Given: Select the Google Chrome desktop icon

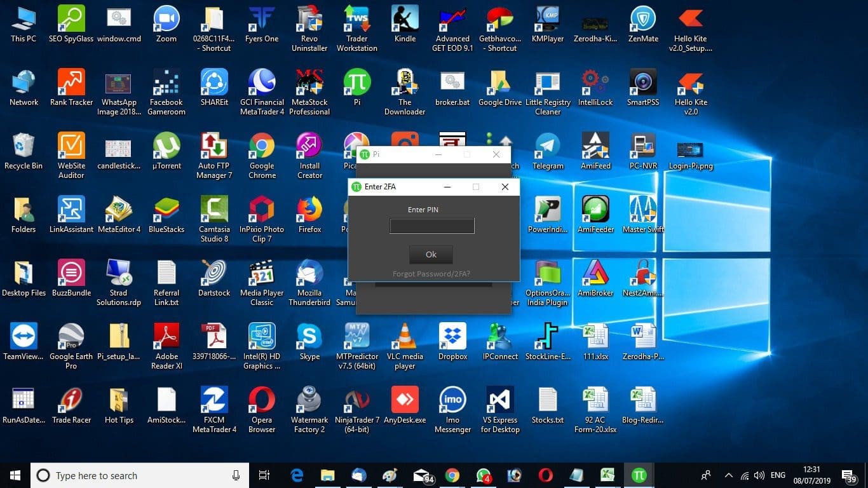Looking at the screenshot, I should coord(262,156).
